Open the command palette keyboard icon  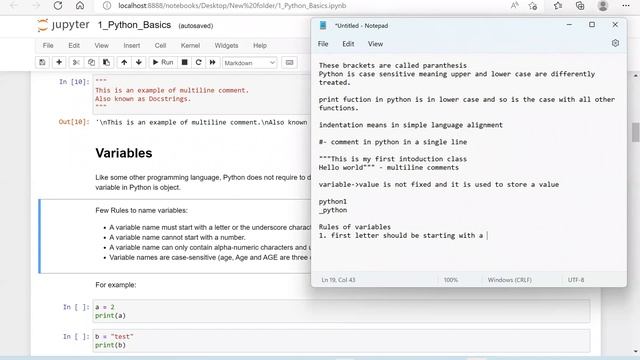[x=289, y=62]
